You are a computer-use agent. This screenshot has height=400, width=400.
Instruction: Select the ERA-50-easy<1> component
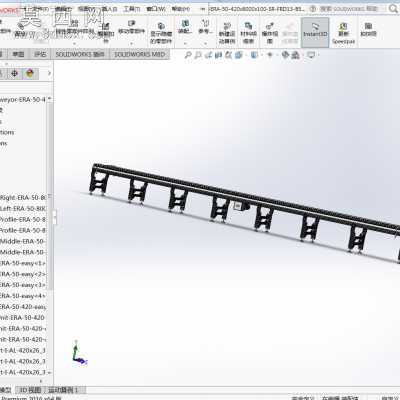23,263
